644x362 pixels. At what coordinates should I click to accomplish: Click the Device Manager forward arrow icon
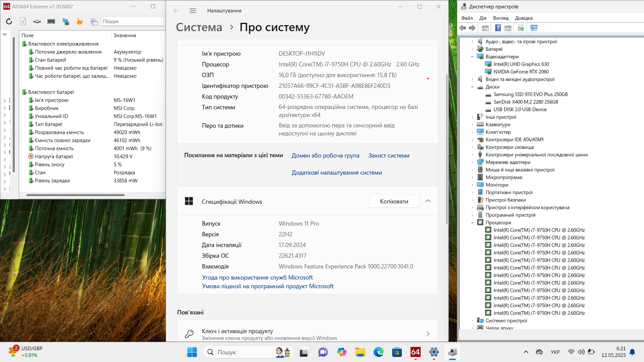[x=472, y=28]
